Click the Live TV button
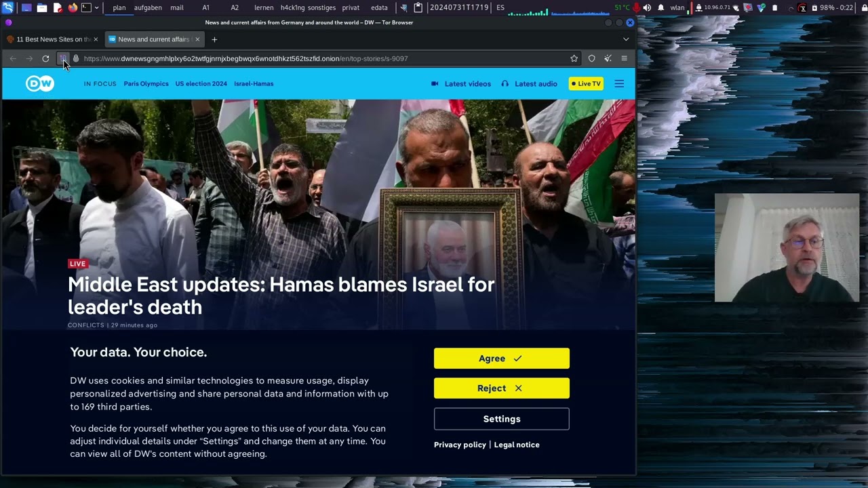 pos(586,84)
